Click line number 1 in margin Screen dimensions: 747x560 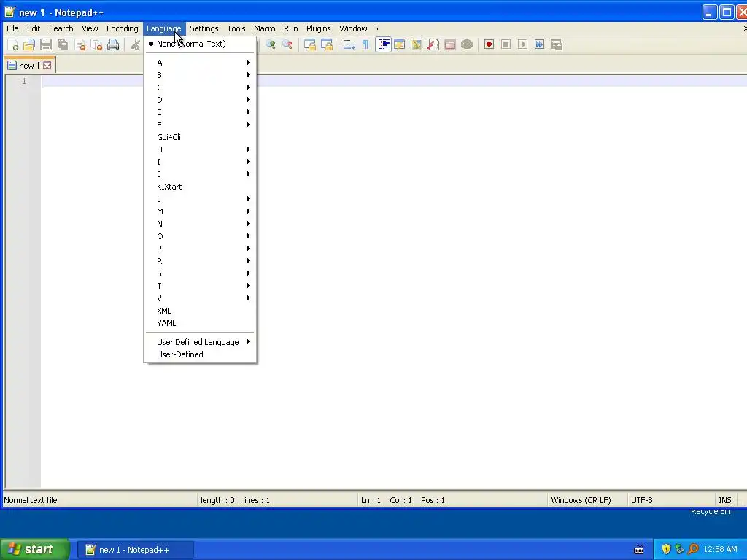(x=24, y=81)
